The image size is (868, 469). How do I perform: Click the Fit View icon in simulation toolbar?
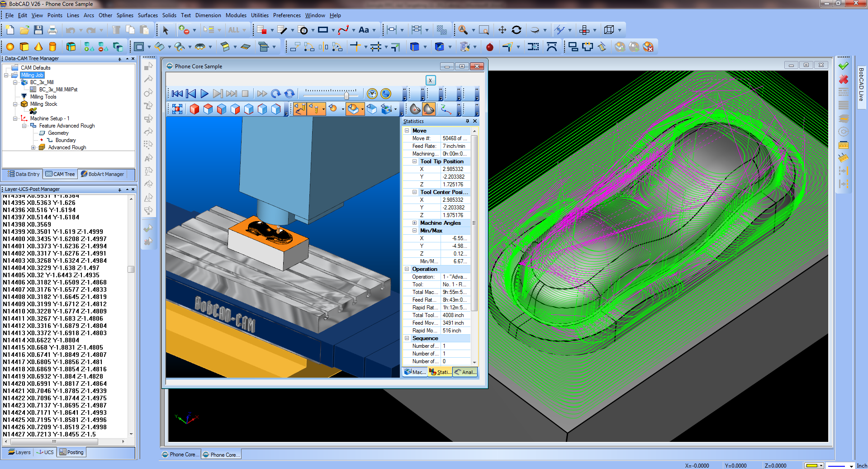click(x=177, y=109)
